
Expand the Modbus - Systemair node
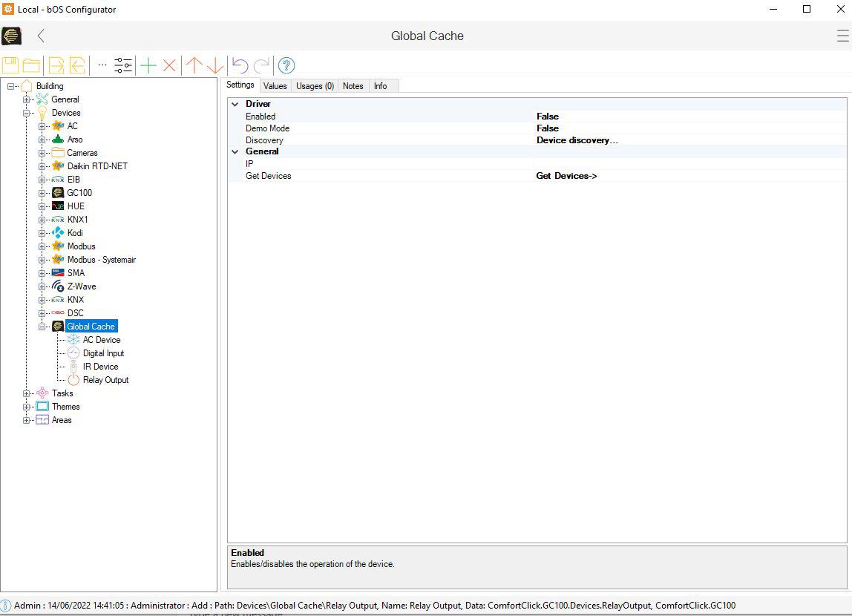tap(42, 260)
